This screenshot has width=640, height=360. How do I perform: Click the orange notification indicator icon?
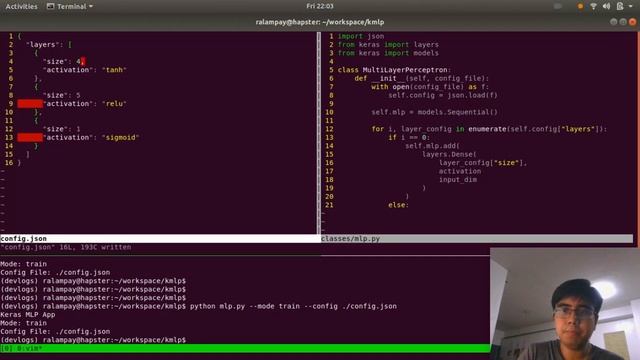pyautogui.click(x=580, y=6)
